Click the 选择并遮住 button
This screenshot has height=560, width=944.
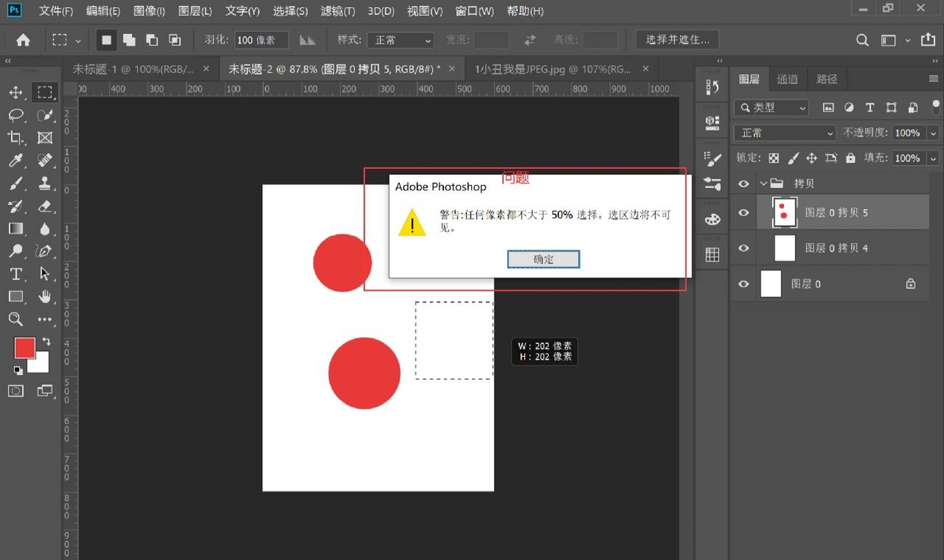tap(677, 40)
